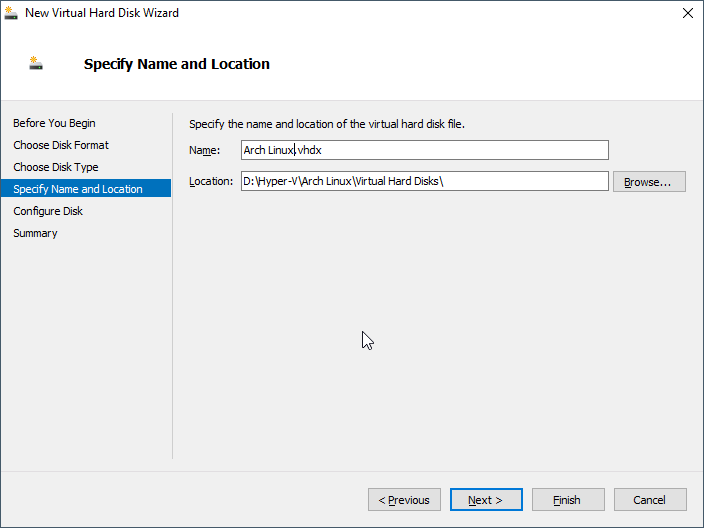
Task: Open the Choose Disk Type step
Action: [56, 167]
